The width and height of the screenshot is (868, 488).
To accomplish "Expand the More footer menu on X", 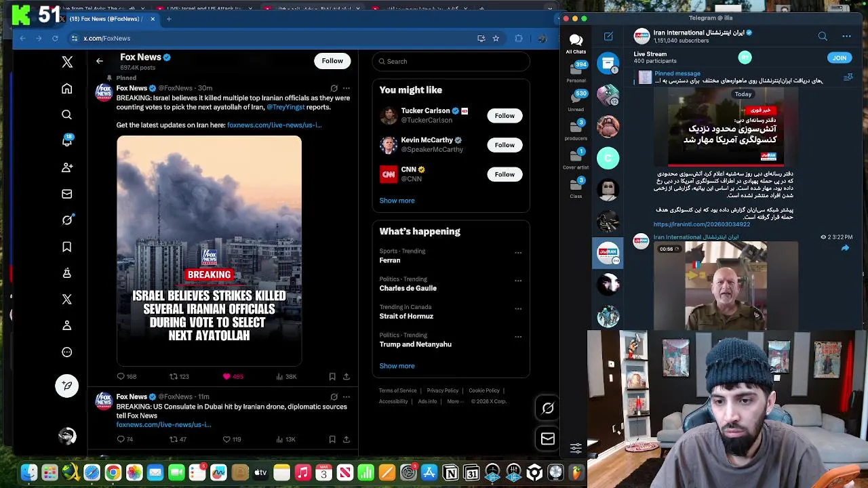I will (x=456, y=401).
